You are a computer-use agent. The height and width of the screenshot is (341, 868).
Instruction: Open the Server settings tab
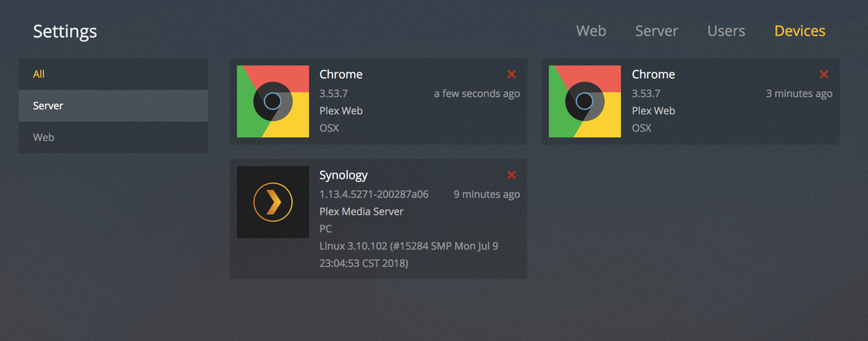pyautogui.click(x=656, y=31)
